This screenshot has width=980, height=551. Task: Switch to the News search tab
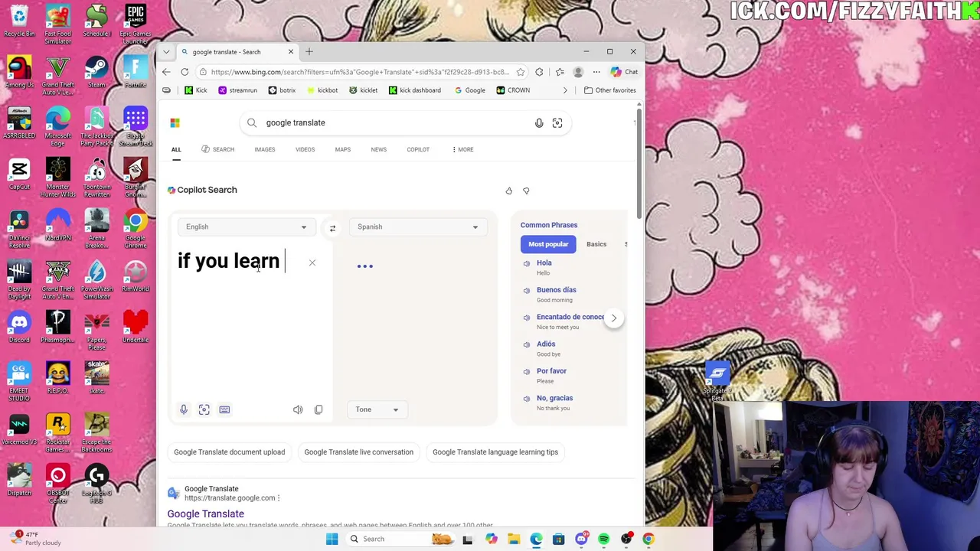tap(379, 149)
